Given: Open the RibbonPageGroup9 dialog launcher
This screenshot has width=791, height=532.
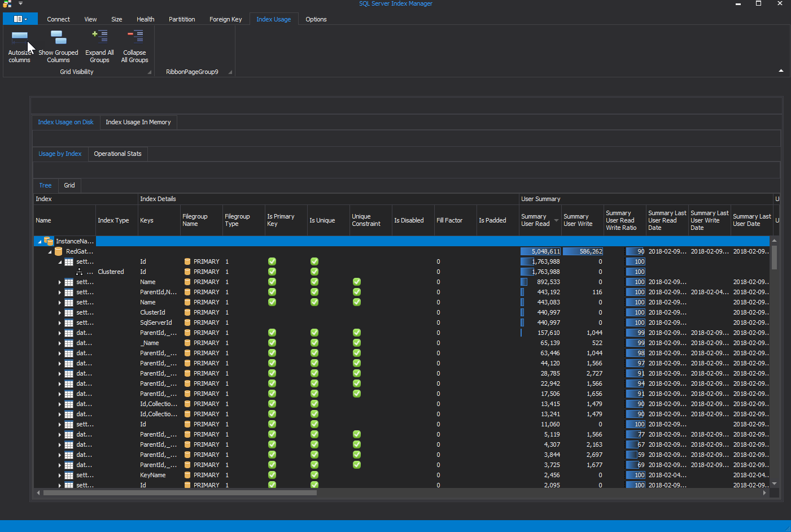Looking at the screenshot, I should click(230, 72).
